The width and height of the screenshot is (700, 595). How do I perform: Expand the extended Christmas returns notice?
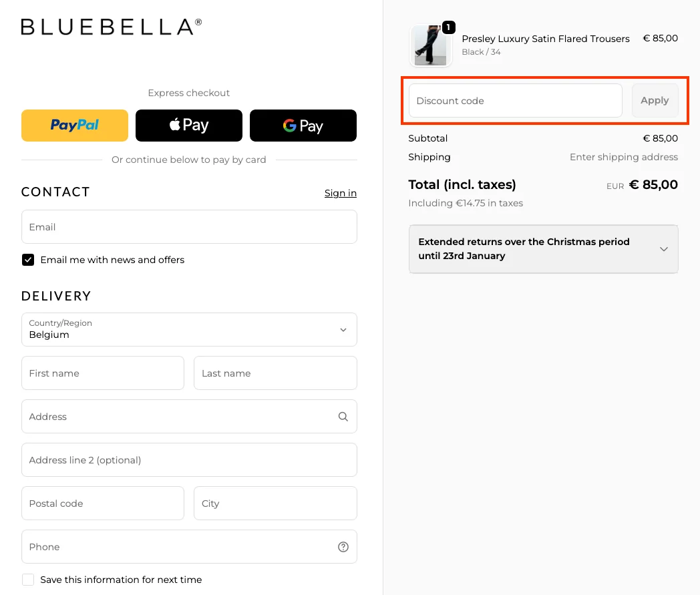click(x=543, y=249)
